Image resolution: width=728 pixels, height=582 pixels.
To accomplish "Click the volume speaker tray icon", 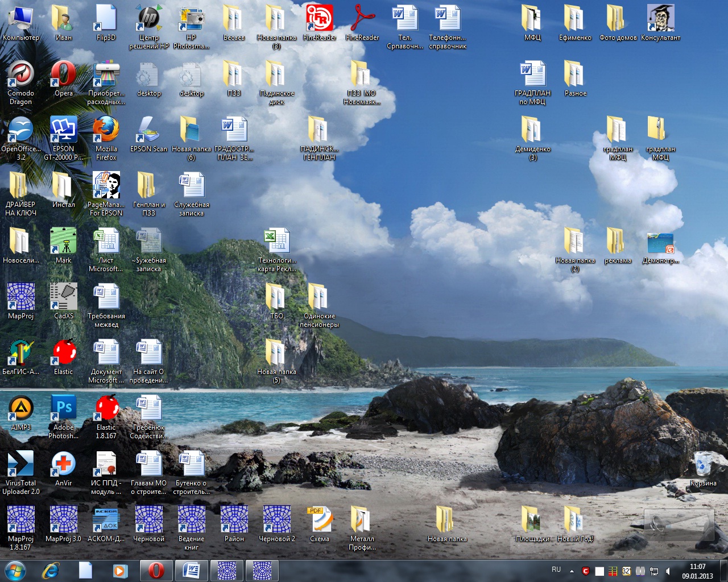I will [x=668, y=571].
